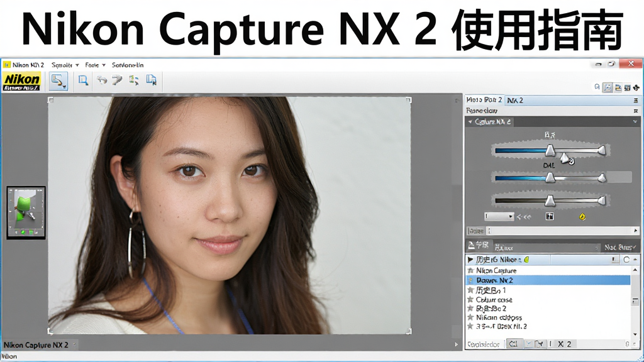Click the star beside Nikon Capture row
Screen dimensions: 644x362
[470, 270]
